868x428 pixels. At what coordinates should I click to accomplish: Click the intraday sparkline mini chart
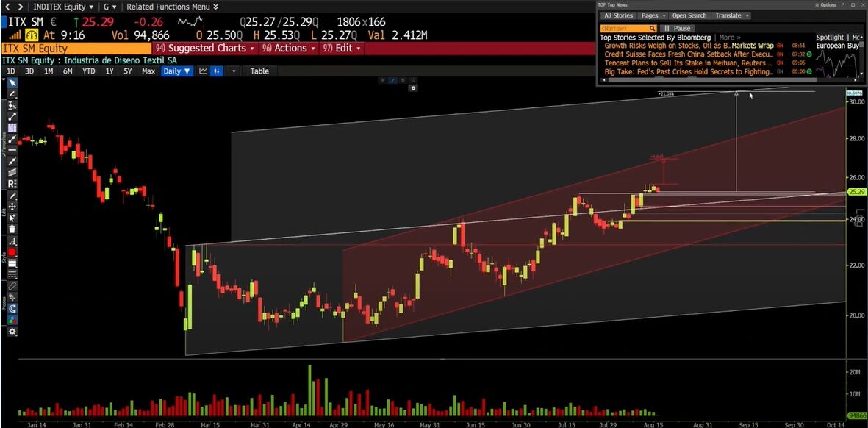pyautogui.click(x=190, y=22)
